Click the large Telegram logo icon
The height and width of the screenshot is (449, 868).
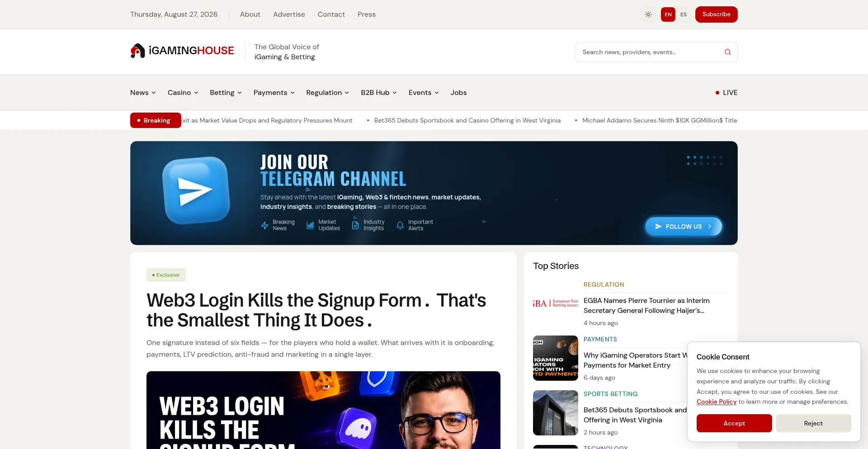pos(196,190)
